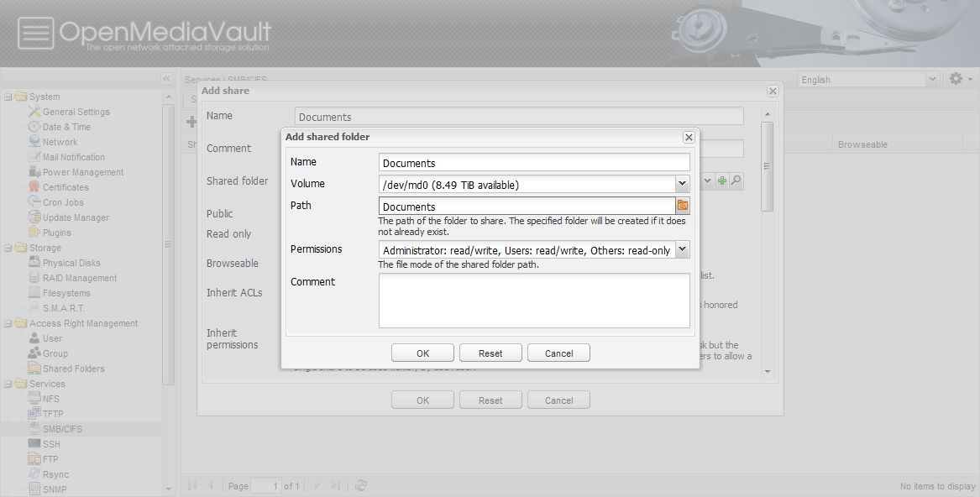Click the magnifier icon beside Shared folder

pos(736,180)
